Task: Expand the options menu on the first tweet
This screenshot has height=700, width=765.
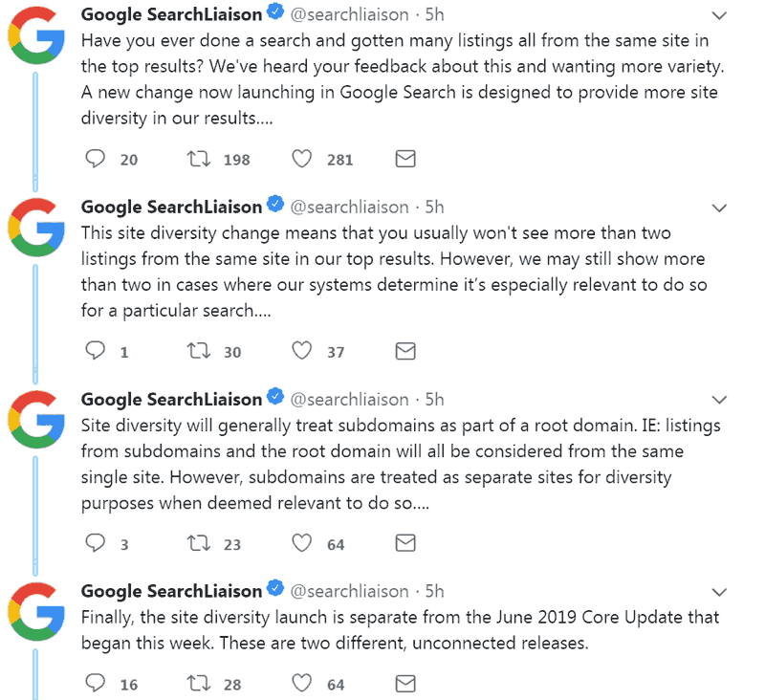Action: pos(719,15)
